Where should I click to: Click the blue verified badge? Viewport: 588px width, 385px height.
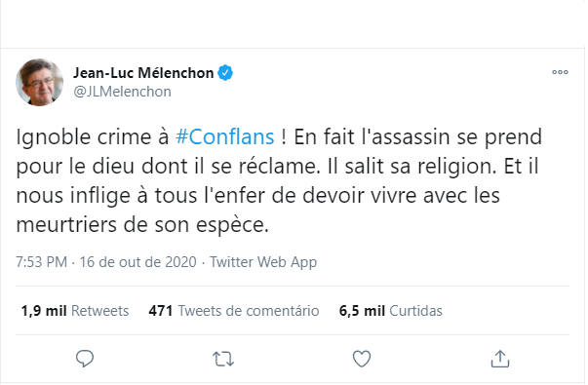[x=225, y=73]
